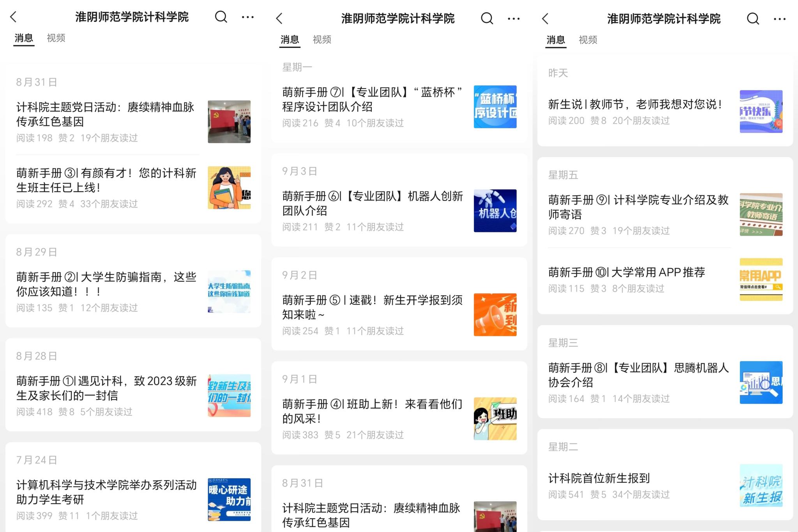This screenshot has width=798, height=532.
Task: Open the three-dot menu in the middle panel
Action: click(x=514, y=19)
